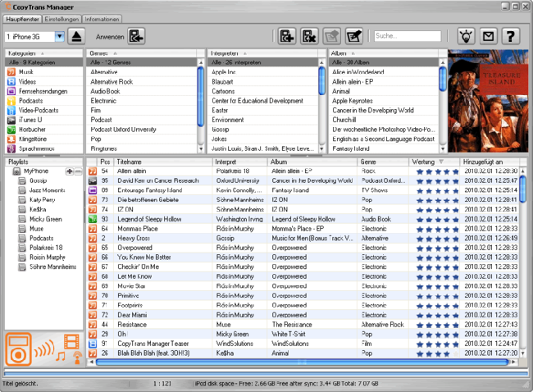
Task: Click the Suche search field
Action: pos(407,36)
